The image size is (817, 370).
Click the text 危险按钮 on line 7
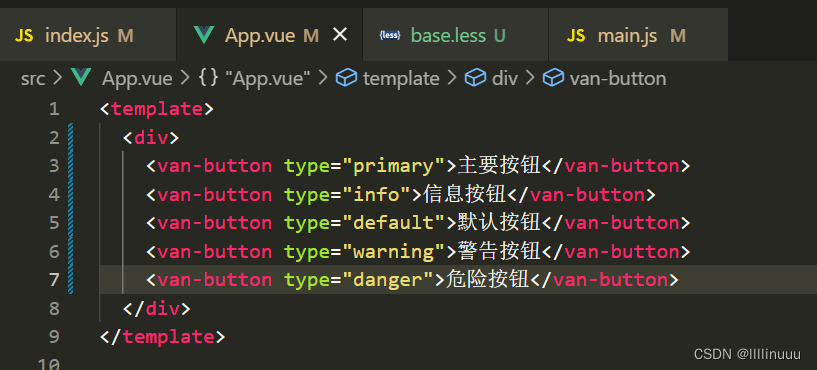488,280
